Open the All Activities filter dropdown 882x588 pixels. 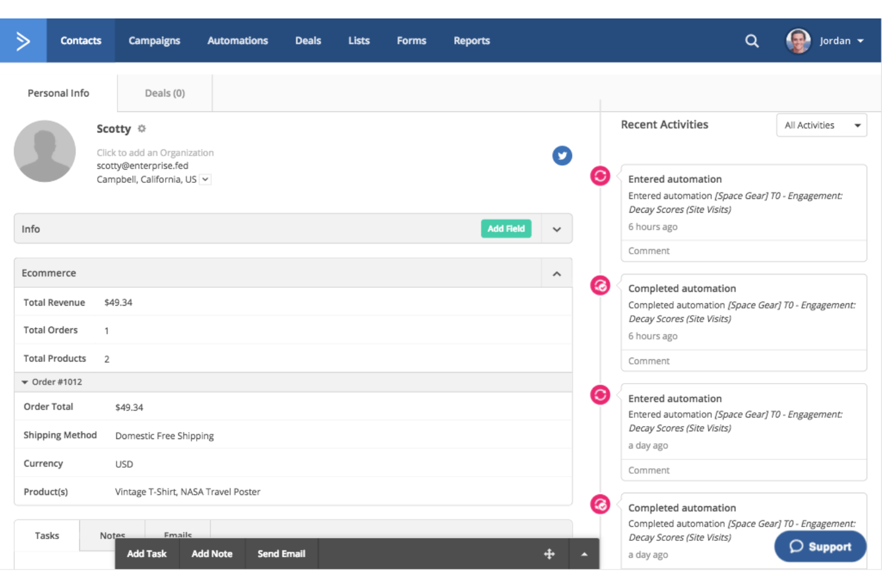(821, 125)
